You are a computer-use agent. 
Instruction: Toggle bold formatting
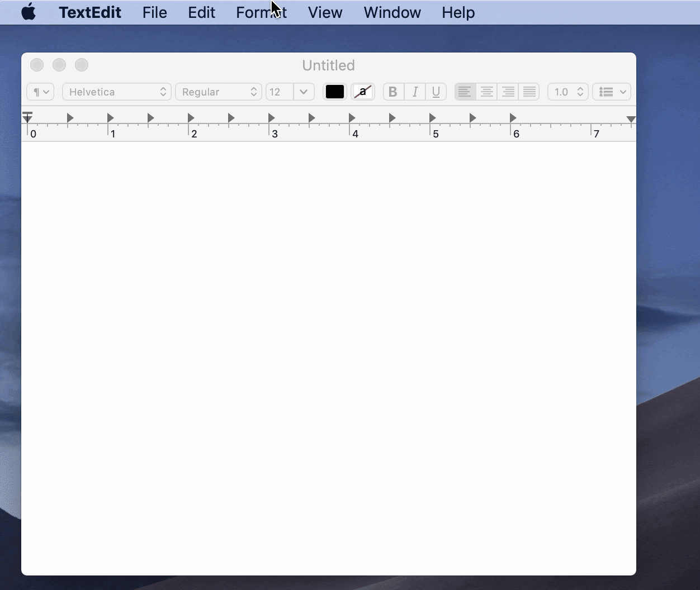392,92
